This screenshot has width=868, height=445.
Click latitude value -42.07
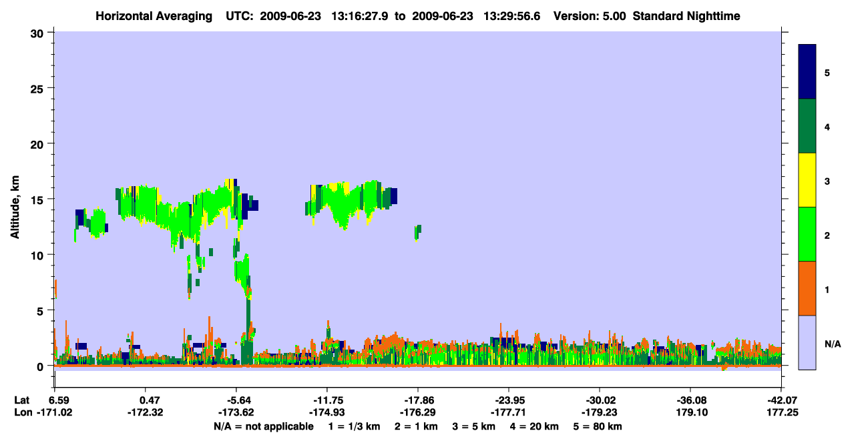tap(781, 400)
